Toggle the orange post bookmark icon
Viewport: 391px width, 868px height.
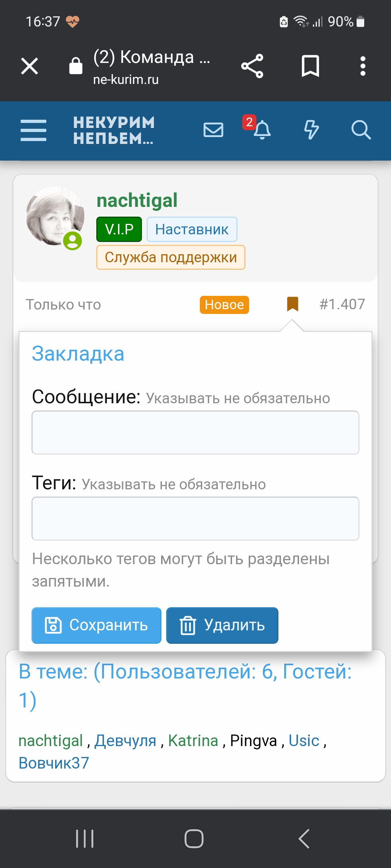(x=293, y=304)
